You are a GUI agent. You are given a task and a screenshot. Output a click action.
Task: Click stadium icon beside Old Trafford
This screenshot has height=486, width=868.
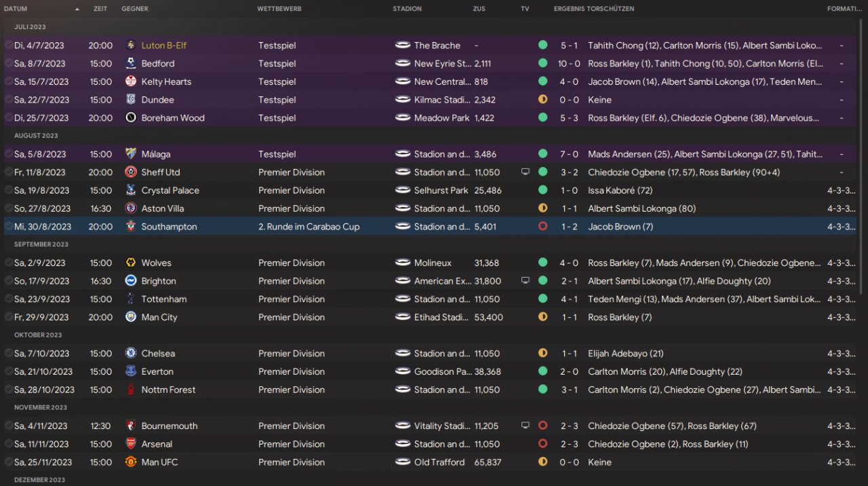[x=403, y=462]
